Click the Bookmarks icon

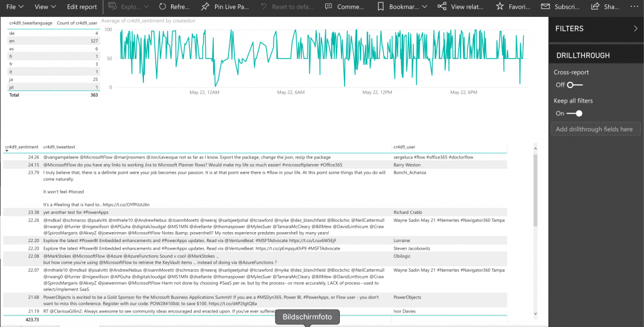pyautogui.click(x=380, y=6)
